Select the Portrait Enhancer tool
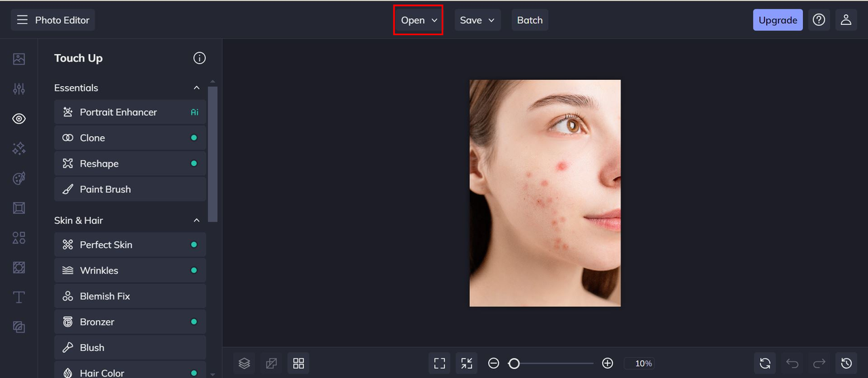The height and width of the screenshot is (378, 868). click(130, 112)
